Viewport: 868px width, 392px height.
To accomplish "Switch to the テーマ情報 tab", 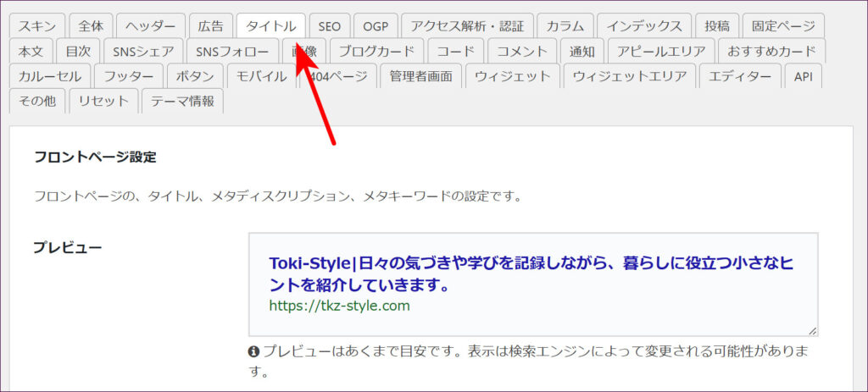I will tap(182, 101).
